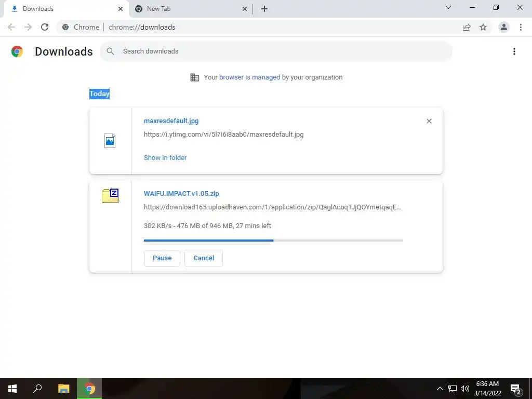Click the uploadhaven.com source URL text
Viewport: 532px width, 399px height.
click(x=272, y=207)
